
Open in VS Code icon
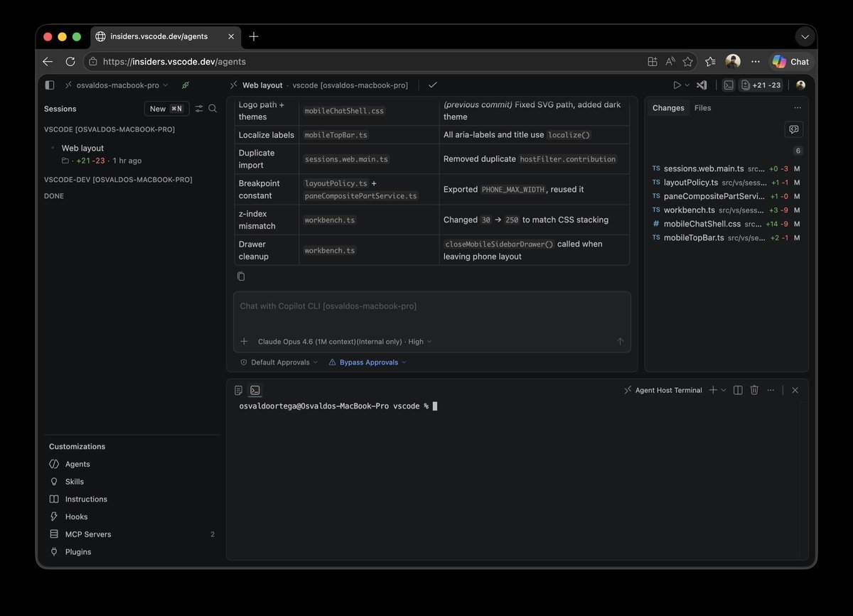pyautogui.click(x=702, y=85)
